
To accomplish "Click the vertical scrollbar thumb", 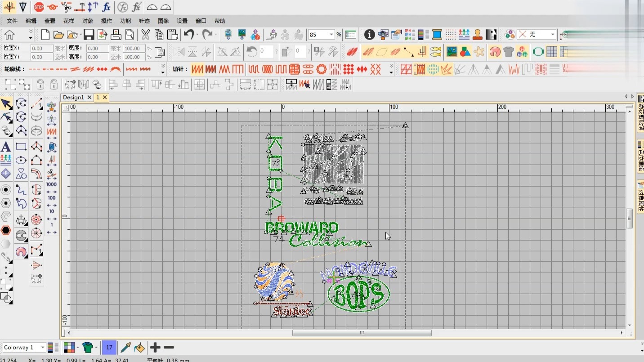I will click(630, 219).
